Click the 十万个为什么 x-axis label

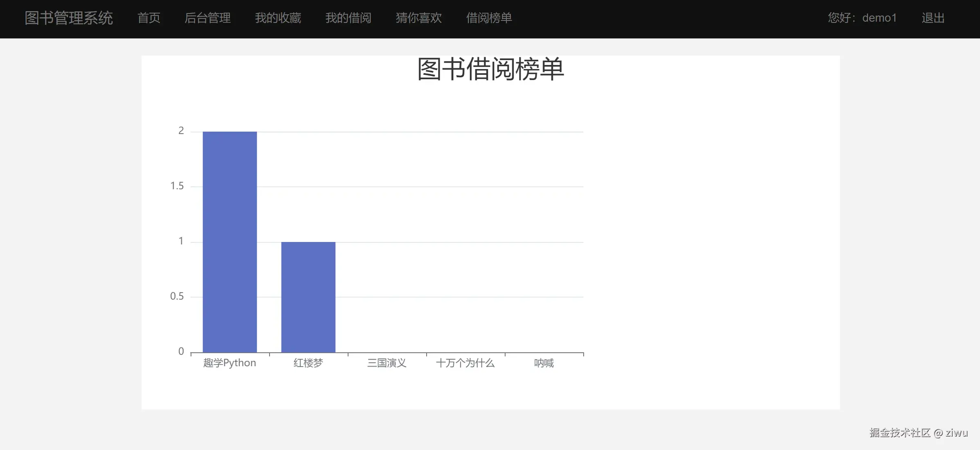click(x=465, y=363)
